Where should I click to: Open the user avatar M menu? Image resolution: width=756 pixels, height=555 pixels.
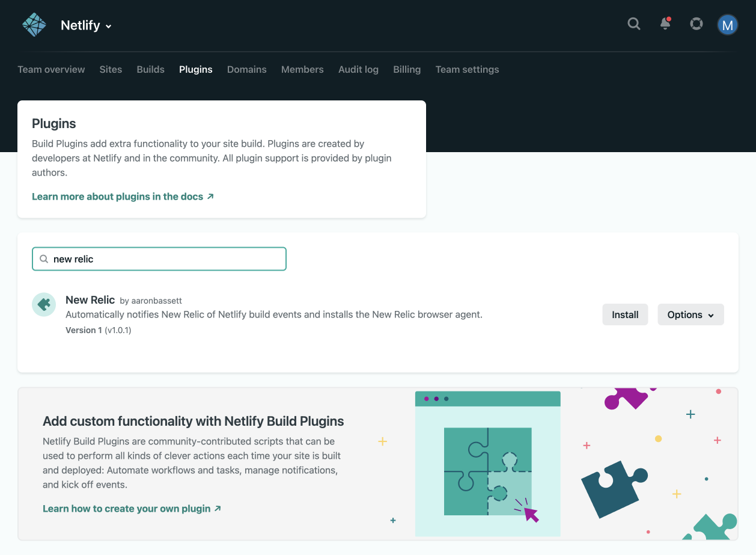(x=728, y=25)
